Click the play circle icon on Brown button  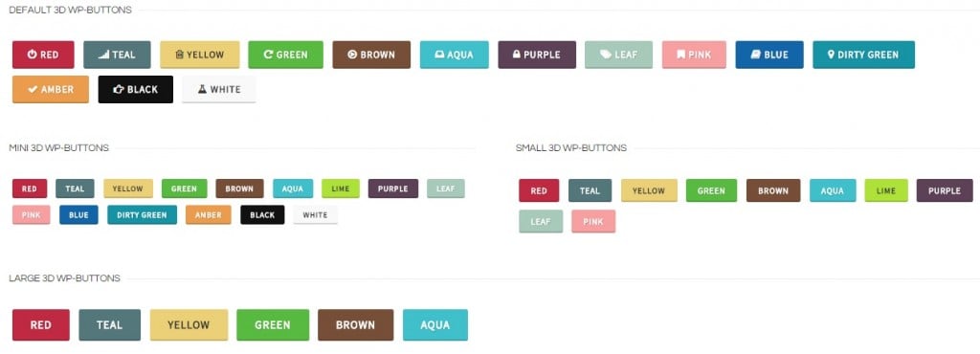point(352,55)
